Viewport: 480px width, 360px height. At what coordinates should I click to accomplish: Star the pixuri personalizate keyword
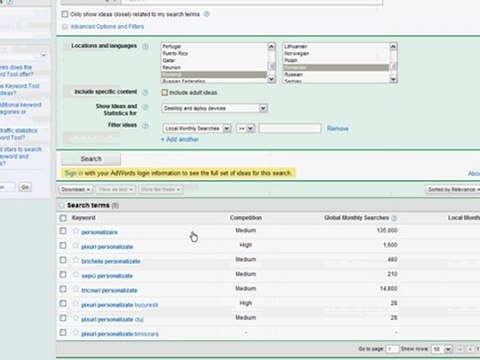click(76, 245)
